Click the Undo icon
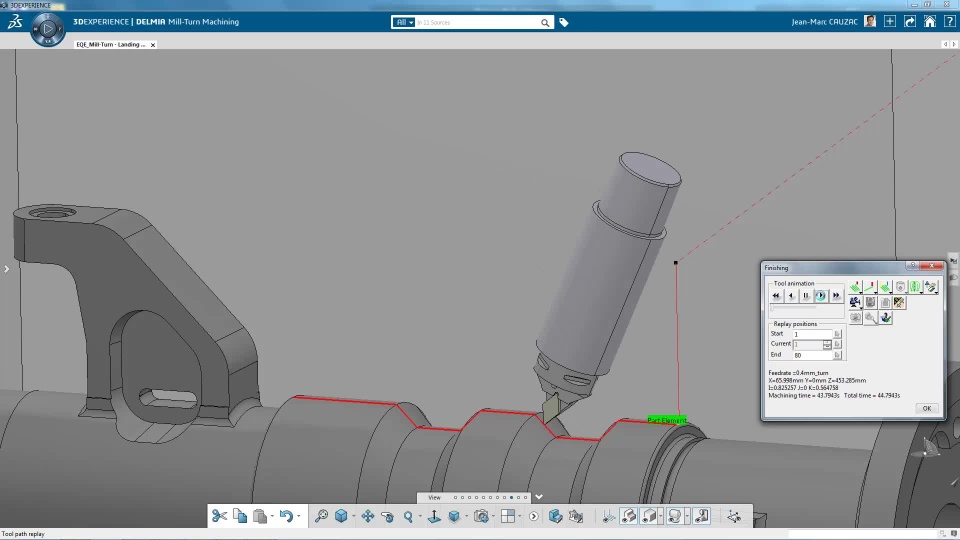960x540 pixels. click(287, 516)
